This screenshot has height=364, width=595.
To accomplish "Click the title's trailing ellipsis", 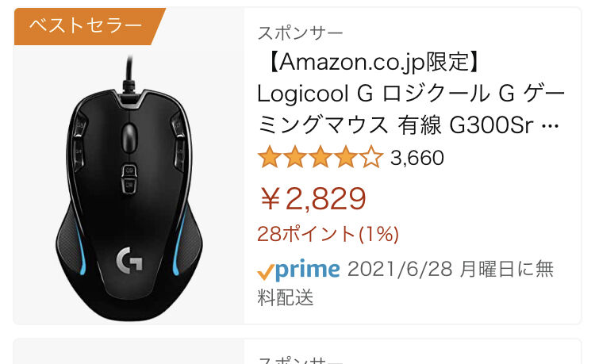I will pyautogui.click(x=551, y=125).
